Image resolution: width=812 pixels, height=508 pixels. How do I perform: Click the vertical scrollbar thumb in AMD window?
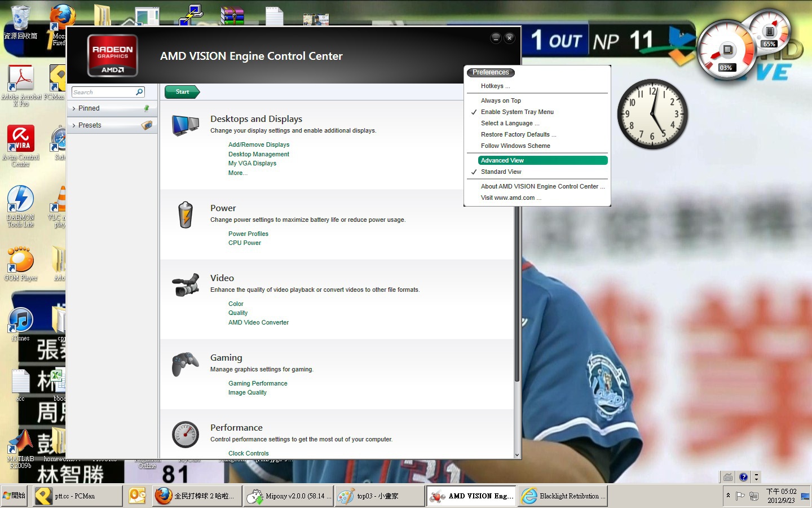(517, 294)
